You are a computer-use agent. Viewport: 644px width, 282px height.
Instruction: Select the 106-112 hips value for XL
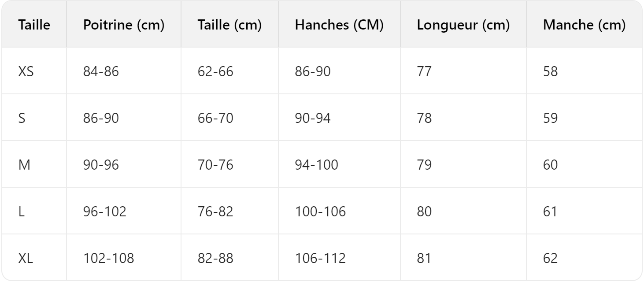[x=320, y=259]
